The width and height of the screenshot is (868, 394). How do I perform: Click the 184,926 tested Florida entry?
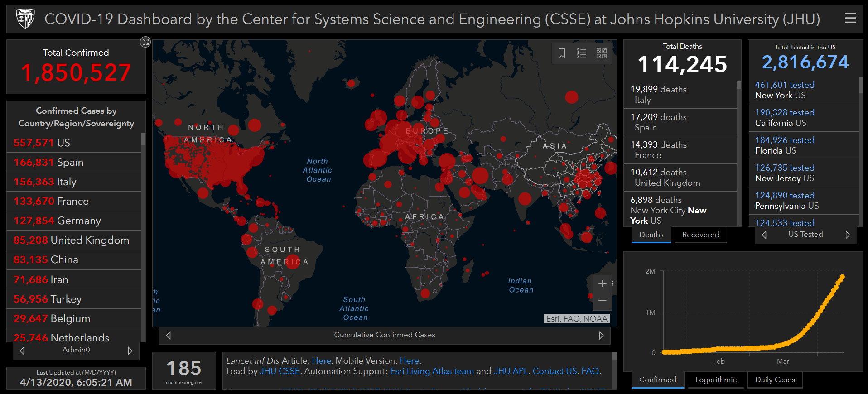[804, 145]
